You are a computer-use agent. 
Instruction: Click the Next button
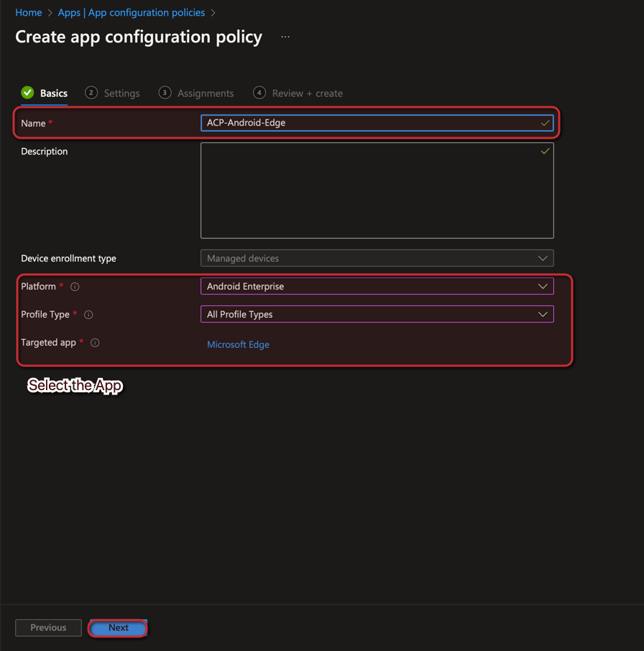119,627
